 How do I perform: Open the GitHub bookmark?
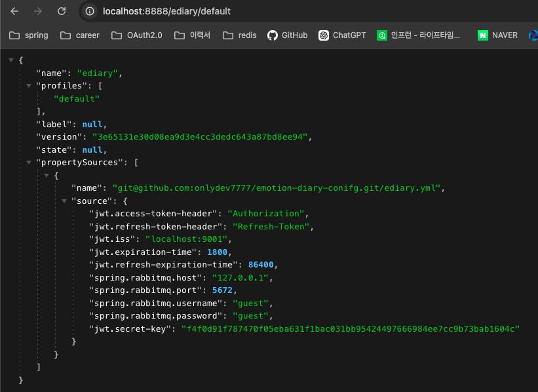coord(288,35)
